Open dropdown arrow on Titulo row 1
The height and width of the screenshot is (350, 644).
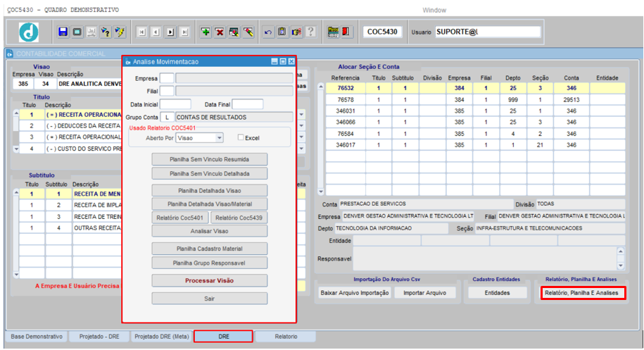[x=301, y=115]
